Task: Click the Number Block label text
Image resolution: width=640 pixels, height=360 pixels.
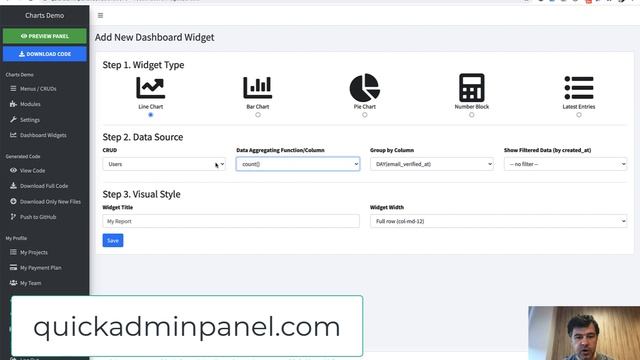Action: [x=471, y=107]
